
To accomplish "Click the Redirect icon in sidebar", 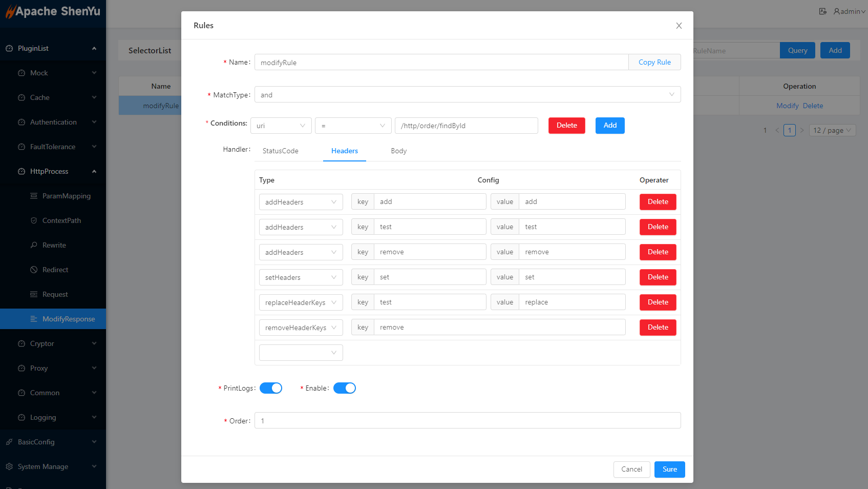I will [x=34, y=270].
